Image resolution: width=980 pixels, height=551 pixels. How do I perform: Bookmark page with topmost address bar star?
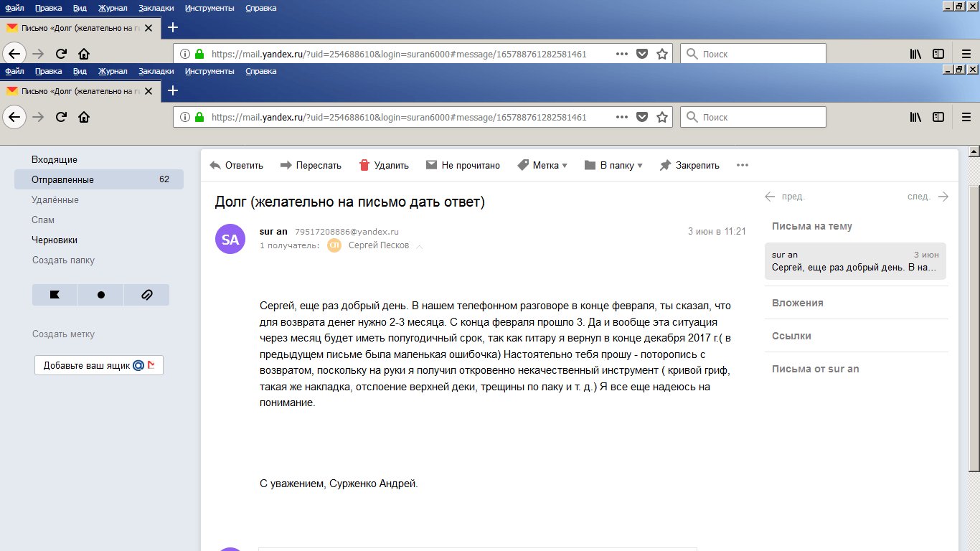pos(662,54)
